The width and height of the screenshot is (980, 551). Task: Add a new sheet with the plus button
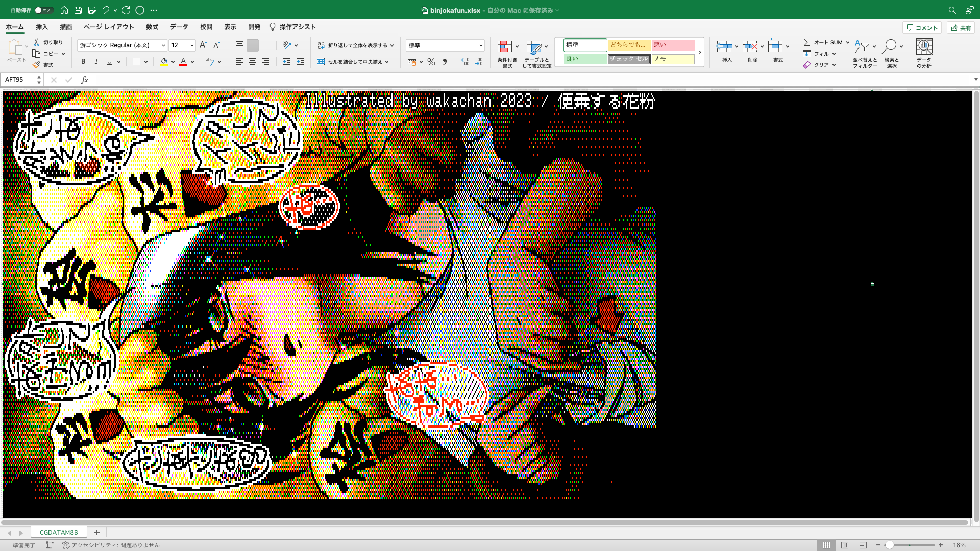(96, 532)
